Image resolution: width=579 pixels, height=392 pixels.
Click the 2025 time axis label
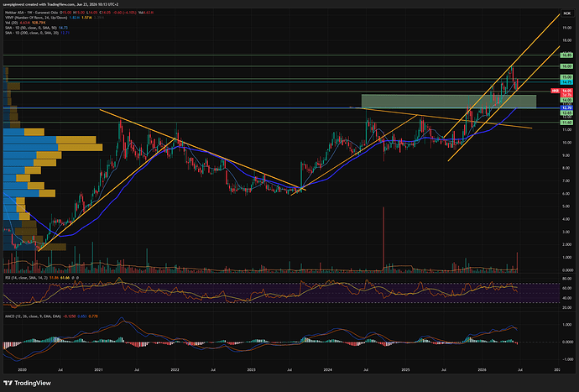coord(405,369)
